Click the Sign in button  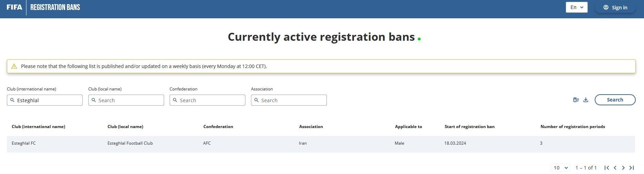615,7
